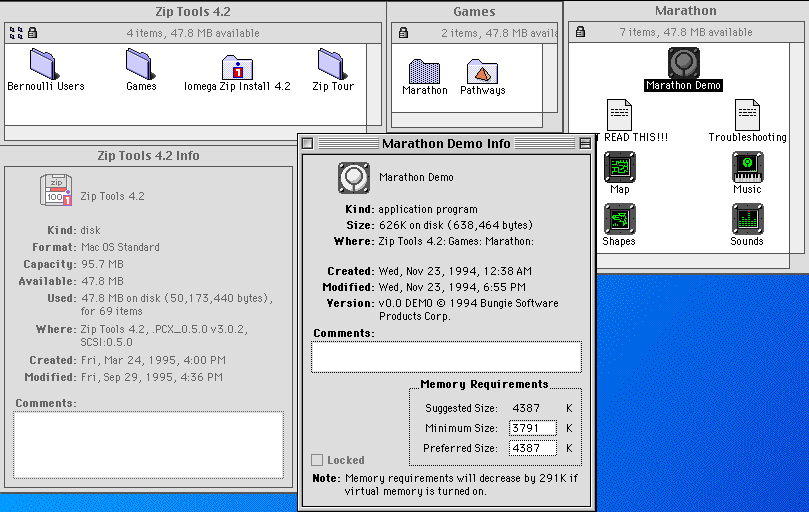Select the Music file icon
Image resolution: width=809 pixels, height=512 pixels.
tap(747, 167)
